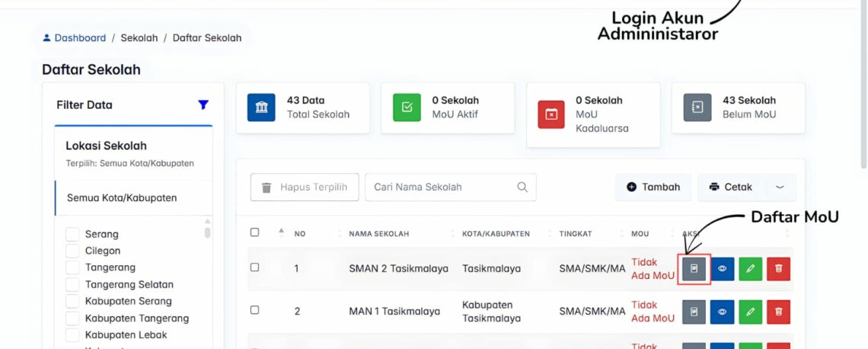Delete SMAN 2 Tasikmalaya row
Image resolution: width=868 pixels, height=349 pixels.
[778, 269]
